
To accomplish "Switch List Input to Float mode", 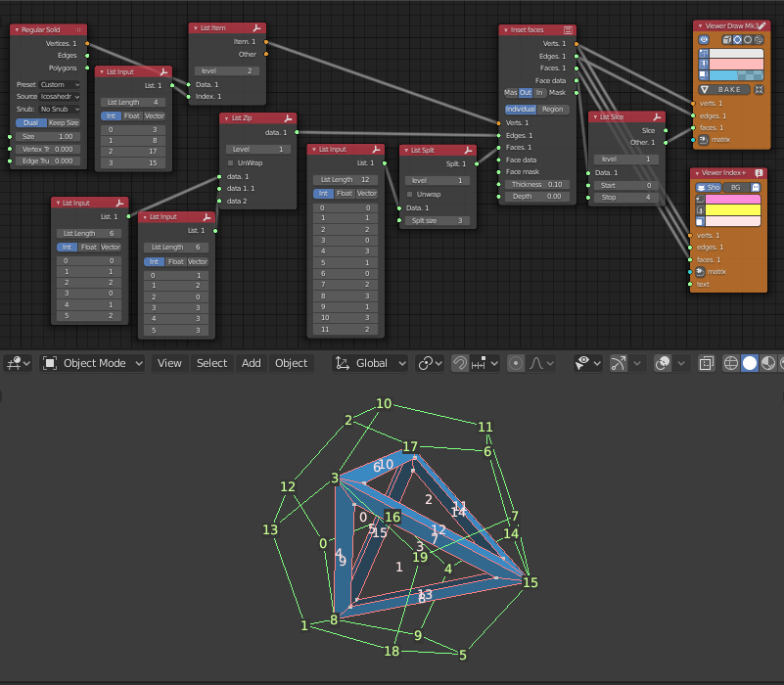I will pyautogui.click(x=132, y=116).
